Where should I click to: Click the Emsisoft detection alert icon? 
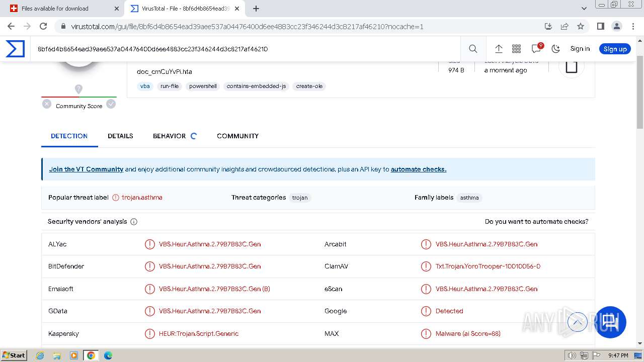tap(150, 289)
